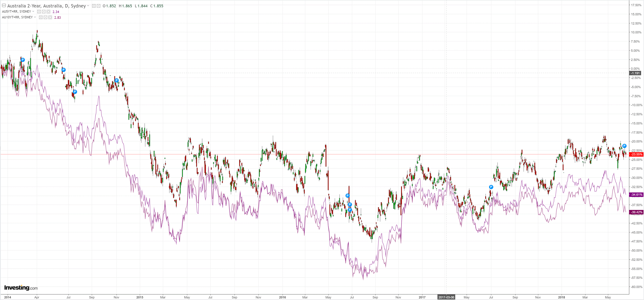Open AU5YT=RR, SYDNEY dropdown arrow
Viewport: 644px width, 300px height.
tap(33, 11)
